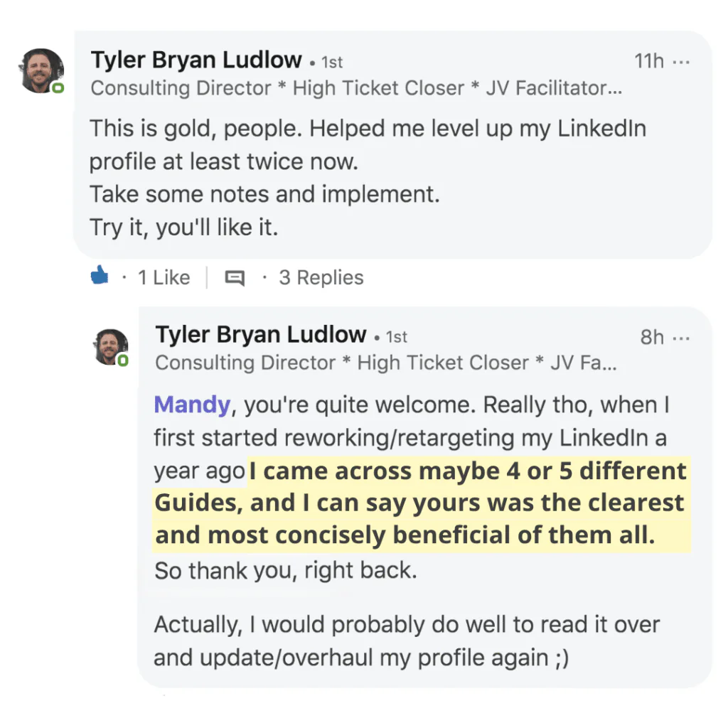Click the 8h timestamp on the reply
Image resolution: width=728 pixels, height=728 pixels.
click(652, 337)
